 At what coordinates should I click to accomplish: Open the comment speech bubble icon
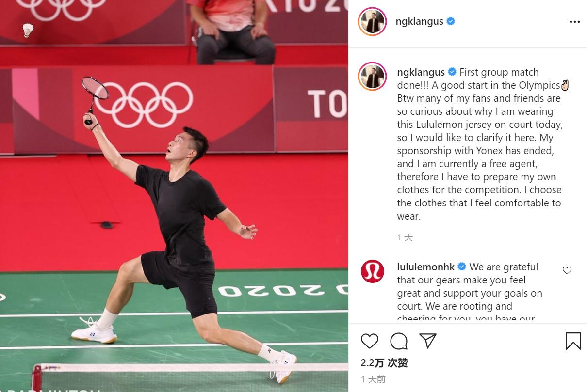point(399,341)
